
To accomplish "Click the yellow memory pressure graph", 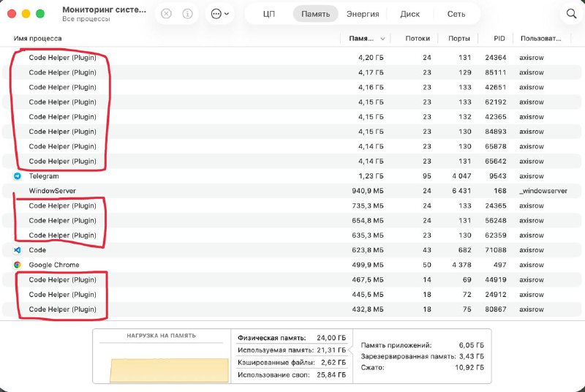I will pos(168,369).
